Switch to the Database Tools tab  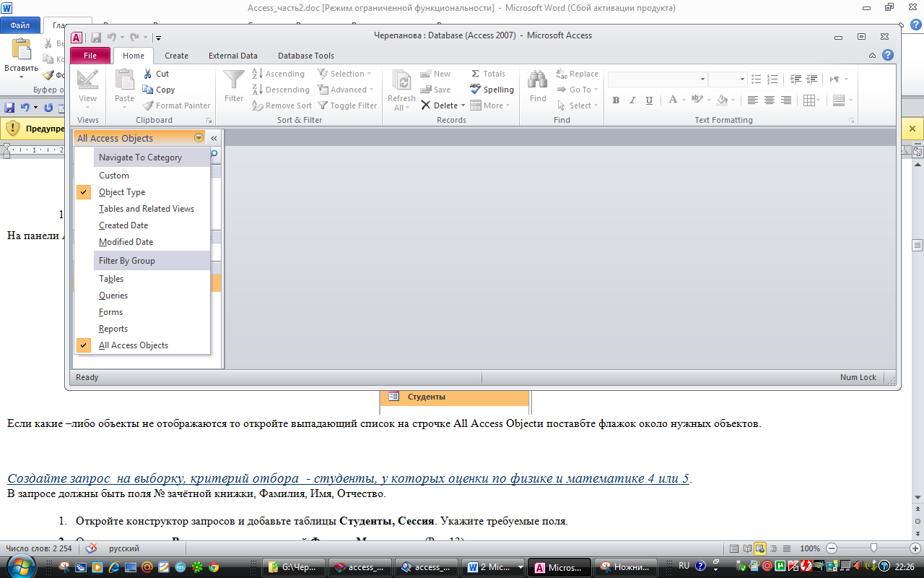pos(306,56)
